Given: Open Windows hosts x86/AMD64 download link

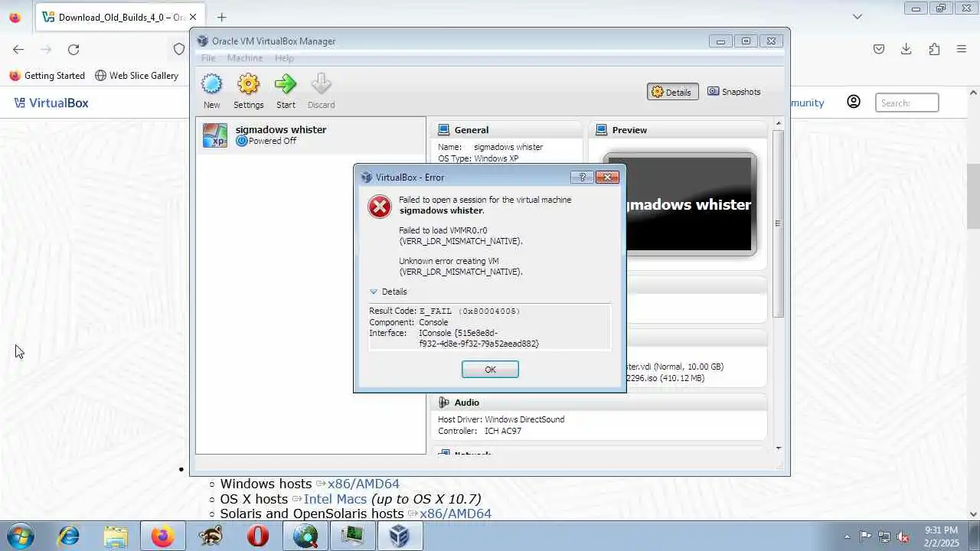Looking at the screenshot, I should (x=364, y=484).
